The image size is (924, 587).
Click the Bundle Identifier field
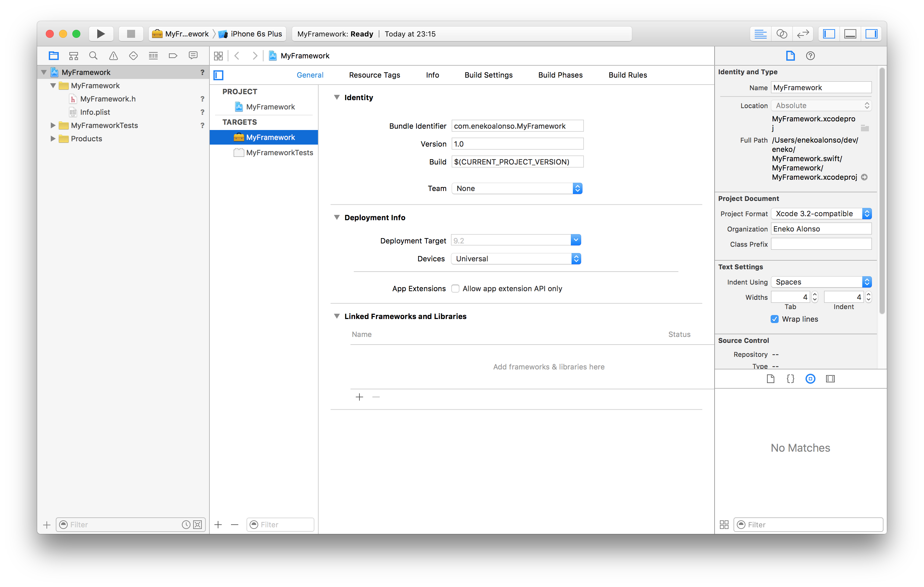tap(518, 126)
